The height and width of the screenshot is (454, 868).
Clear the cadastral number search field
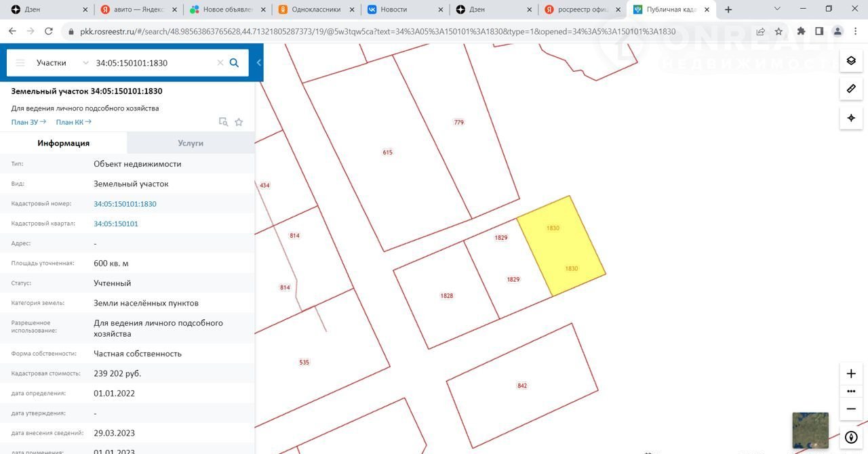pyautogui.click(x=220, y=62)
